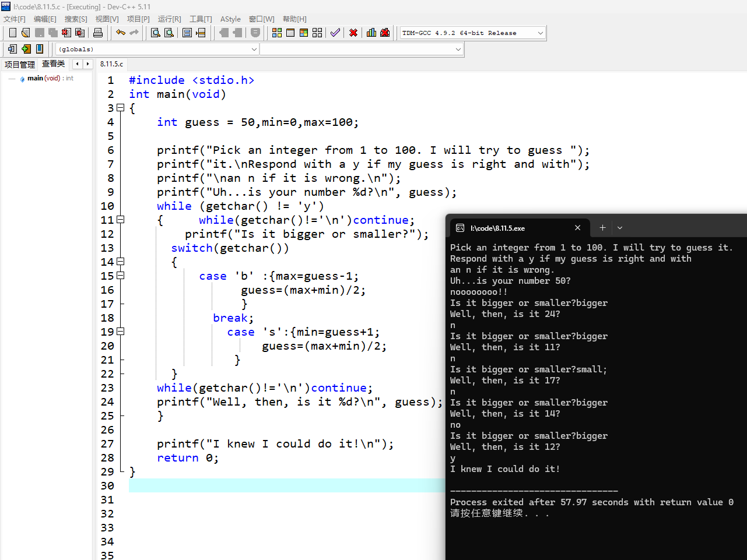Viewport: 747px width, 560px height.
Task: Open the 文件[F] menu
Action: [x=15, y=19]
